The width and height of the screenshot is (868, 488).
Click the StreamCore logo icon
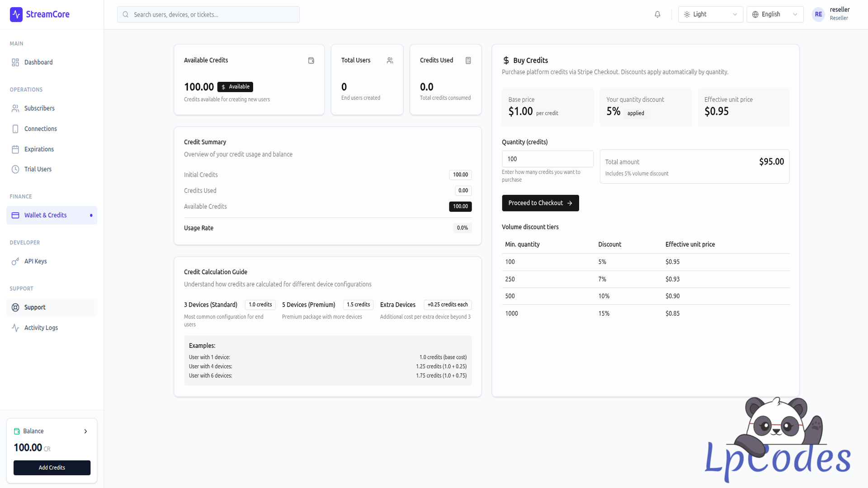16,14
